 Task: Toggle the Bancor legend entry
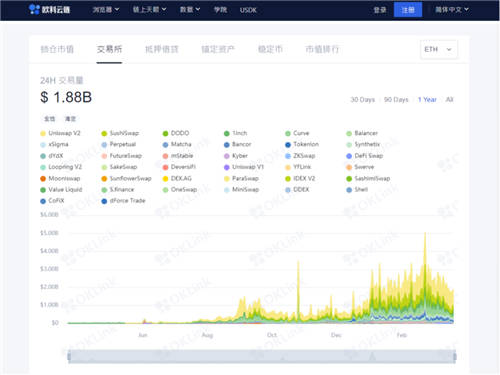238,144
